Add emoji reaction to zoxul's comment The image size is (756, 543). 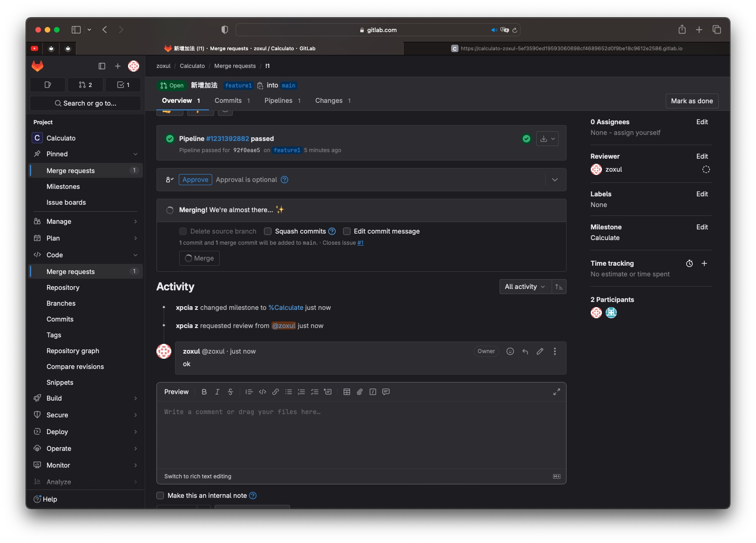point(510,351)
